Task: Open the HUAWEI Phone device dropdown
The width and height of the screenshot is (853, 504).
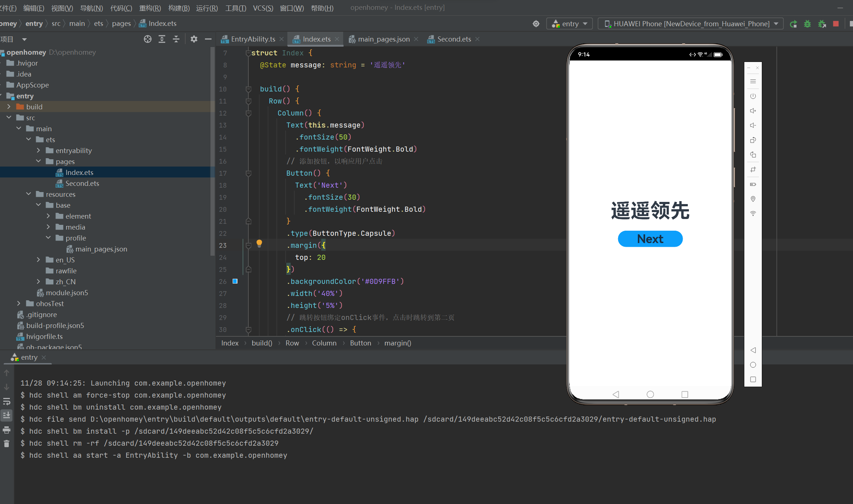Action: 690,24
